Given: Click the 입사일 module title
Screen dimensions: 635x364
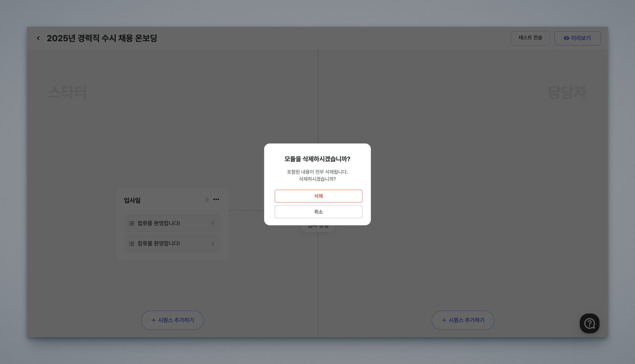Looking at the screenshot, I should 132,200.
